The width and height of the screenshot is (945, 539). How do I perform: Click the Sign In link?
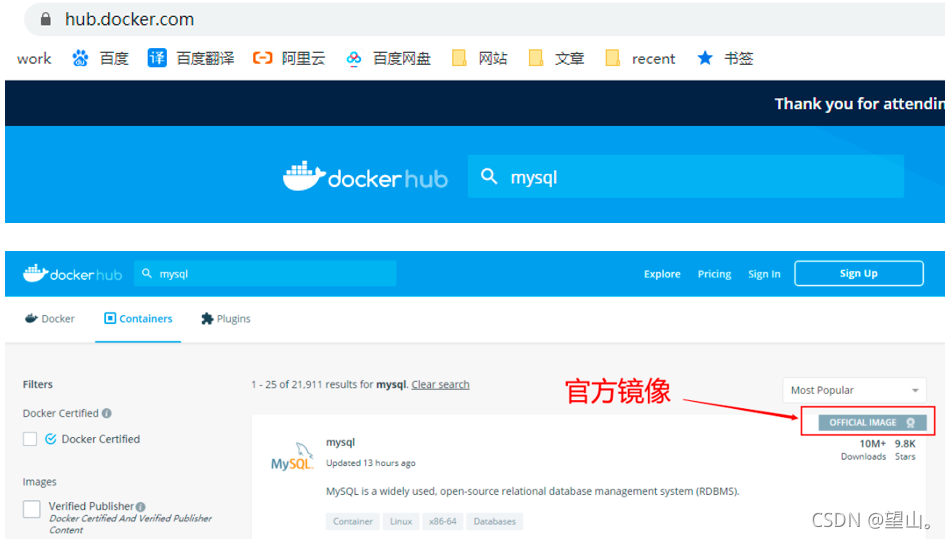[764, 274]
